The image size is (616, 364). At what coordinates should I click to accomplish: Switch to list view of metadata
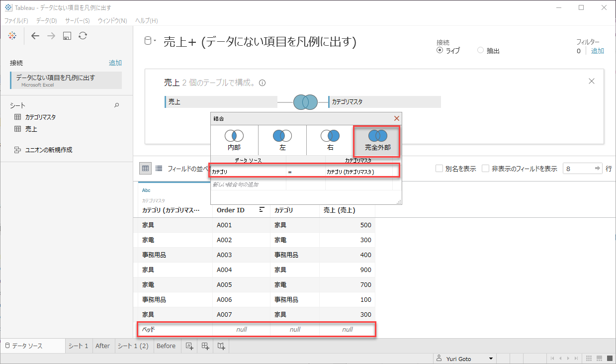pyautogui.click(x=159, y=169)
